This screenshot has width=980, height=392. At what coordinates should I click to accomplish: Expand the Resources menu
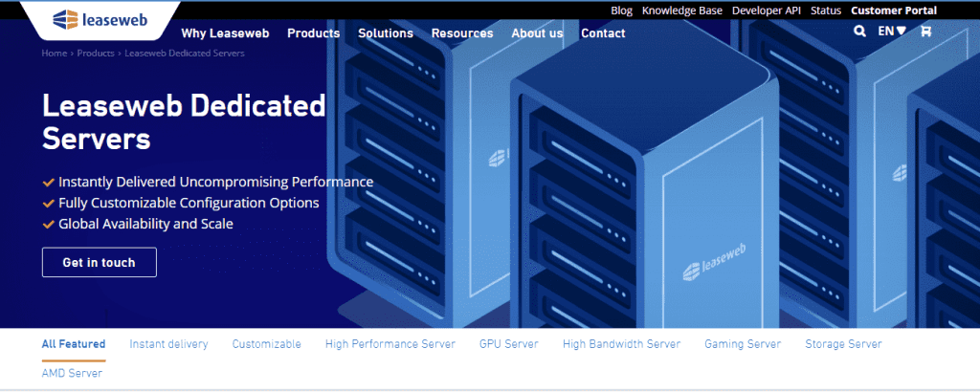(x=462, y=33)
